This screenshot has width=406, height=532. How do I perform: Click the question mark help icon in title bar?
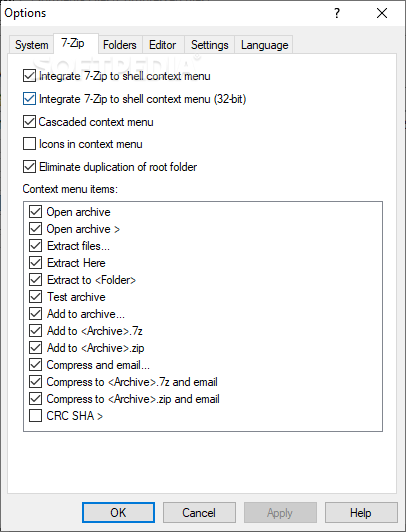tap(336, 13)
